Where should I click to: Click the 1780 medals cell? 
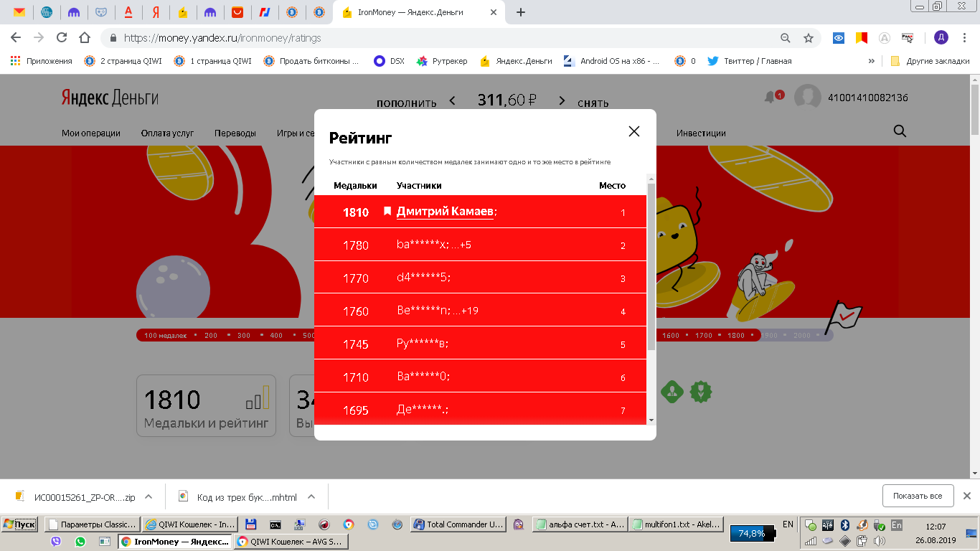[x=356, y=245]
